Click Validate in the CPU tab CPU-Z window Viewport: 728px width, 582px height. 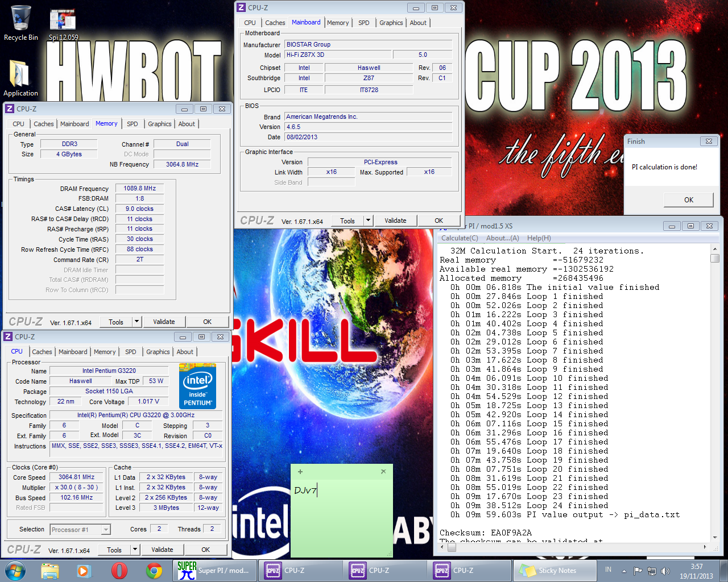[162, 550]
